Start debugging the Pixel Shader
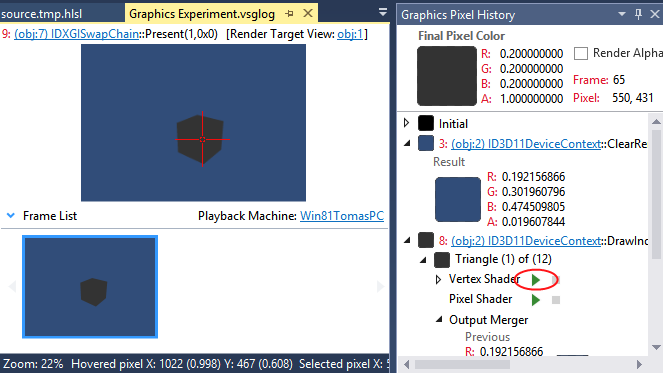Image resolution: width=663 pixels, height=373 pixels. point(535,300)
